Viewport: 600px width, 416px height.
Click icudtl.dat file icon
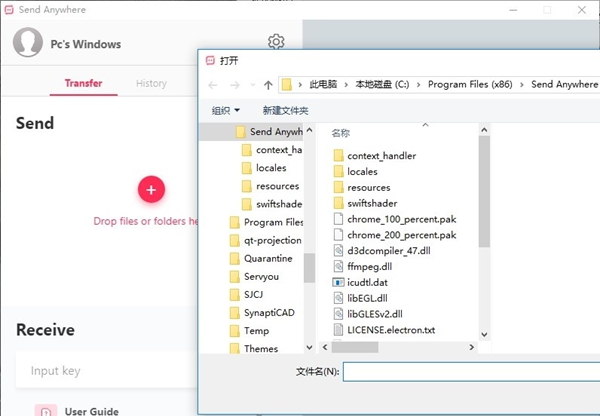coord(338,282)
